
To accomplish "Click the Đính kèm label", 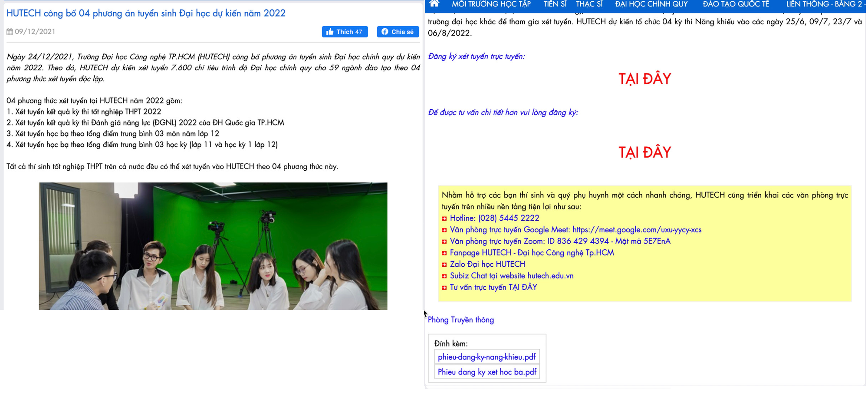I will (x=451, y=344).
